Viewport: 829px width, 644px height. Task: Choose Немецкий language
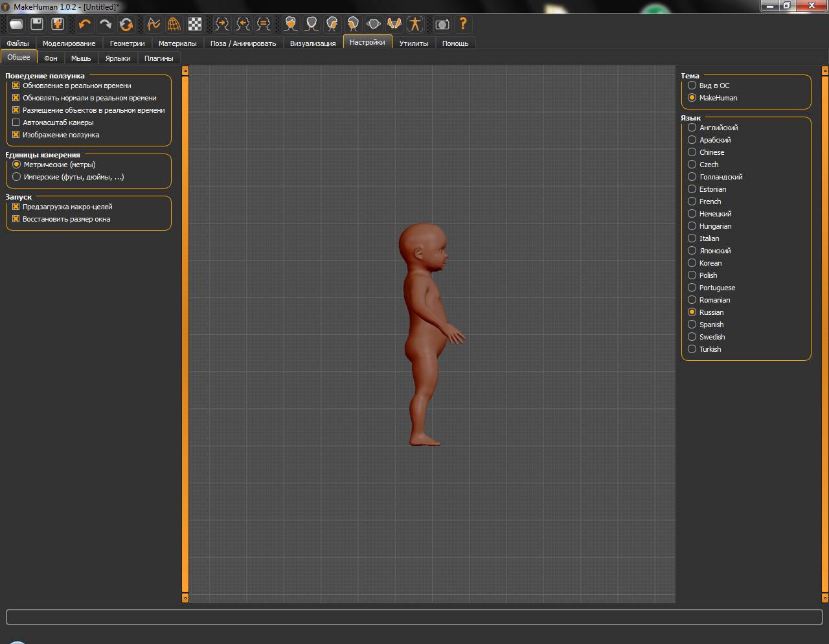(x=692, y=214)
